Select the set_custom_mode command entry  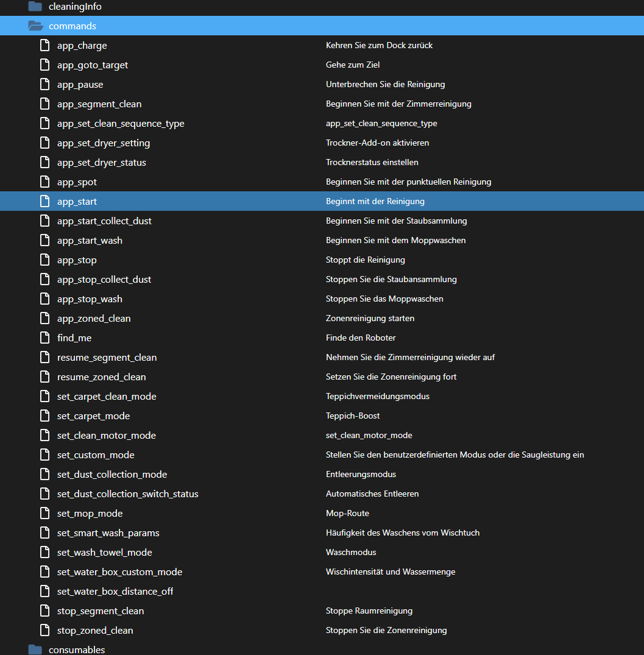point(96,455)
